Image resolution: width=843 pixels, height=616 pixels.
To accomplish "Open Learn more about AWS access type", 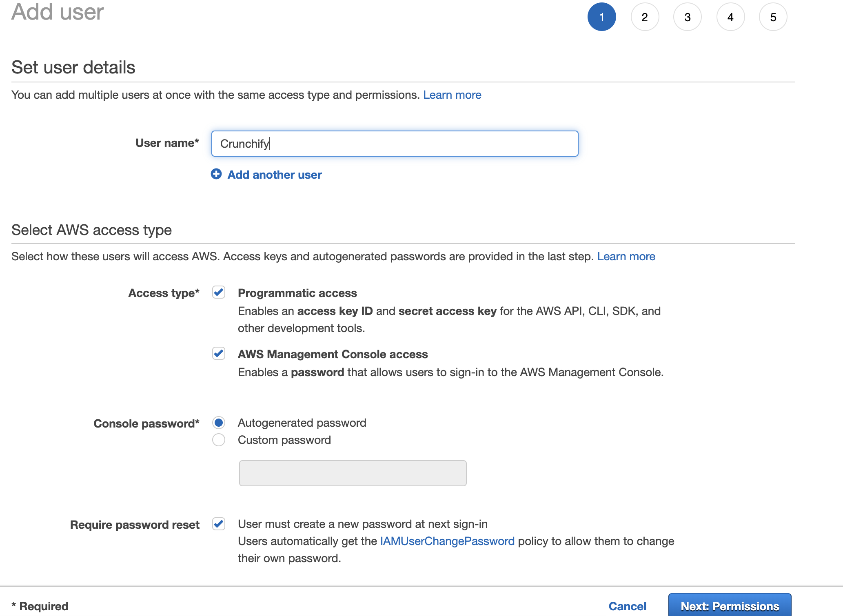I will (626, 256).
